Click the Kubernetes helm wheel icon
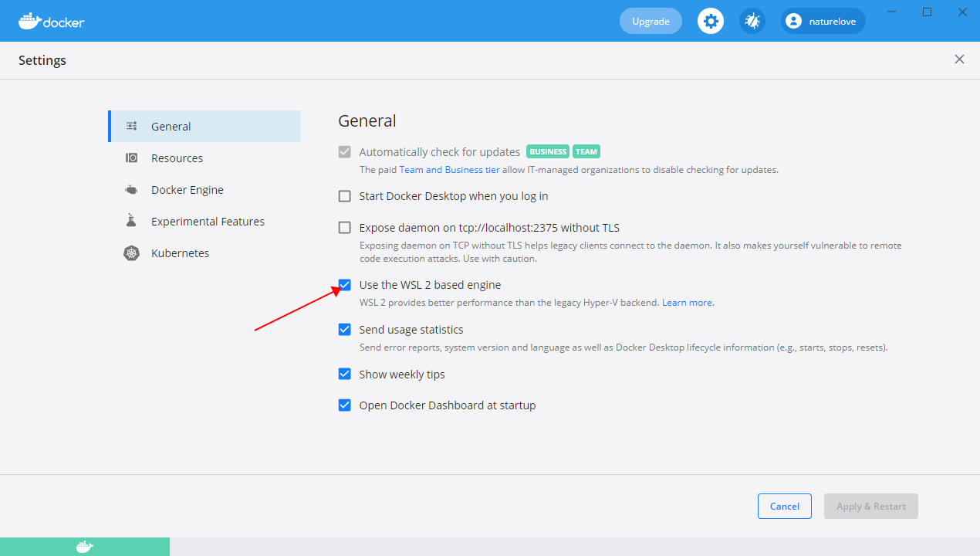The height and width of the screenshot is (556, 980). (x=131, y=253)
